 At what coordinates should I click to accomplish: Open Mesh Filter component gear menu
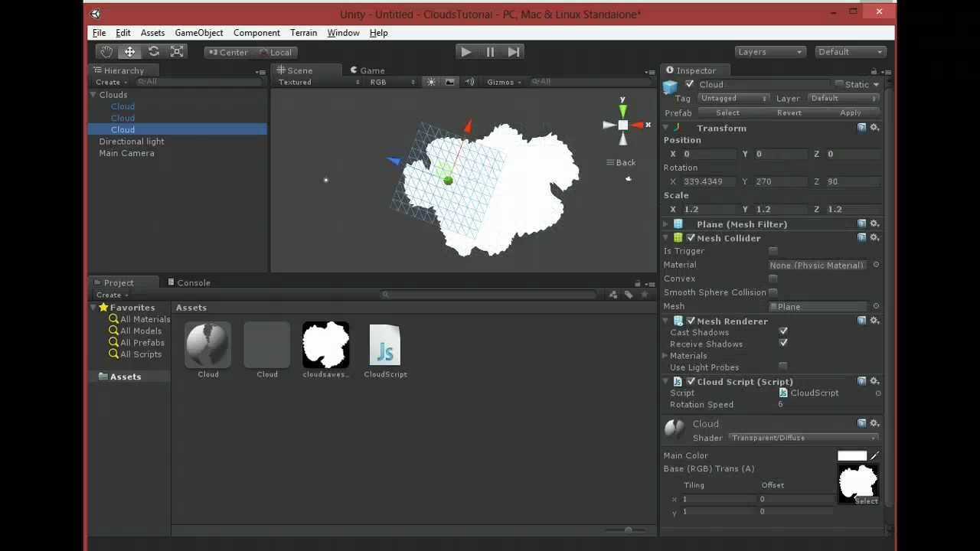[x=874, y=223]
